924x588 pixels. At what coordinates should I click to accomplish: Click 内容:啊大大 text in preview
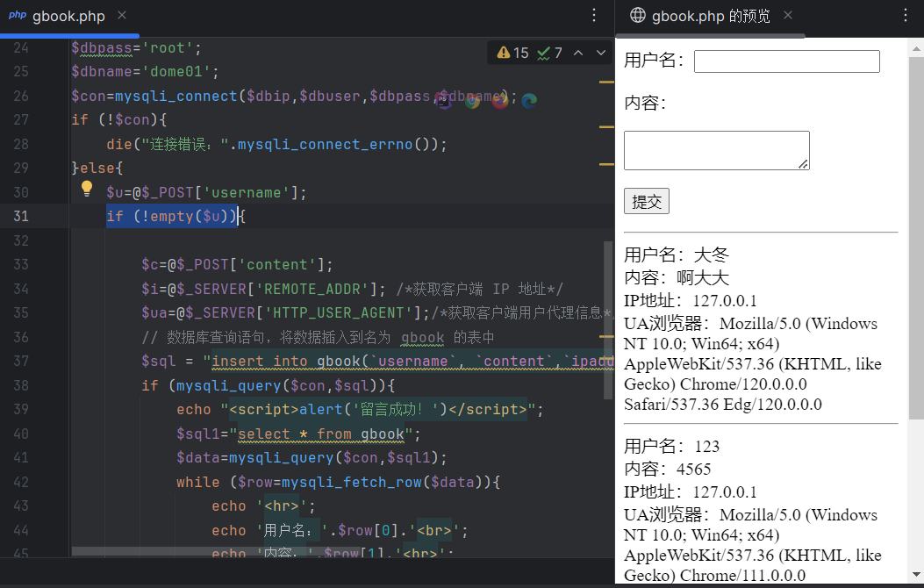click(677, 277)
